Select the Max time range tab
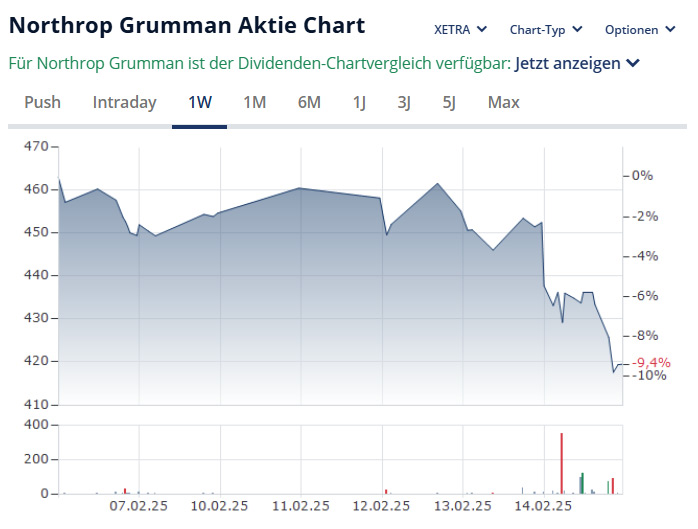 504,102
